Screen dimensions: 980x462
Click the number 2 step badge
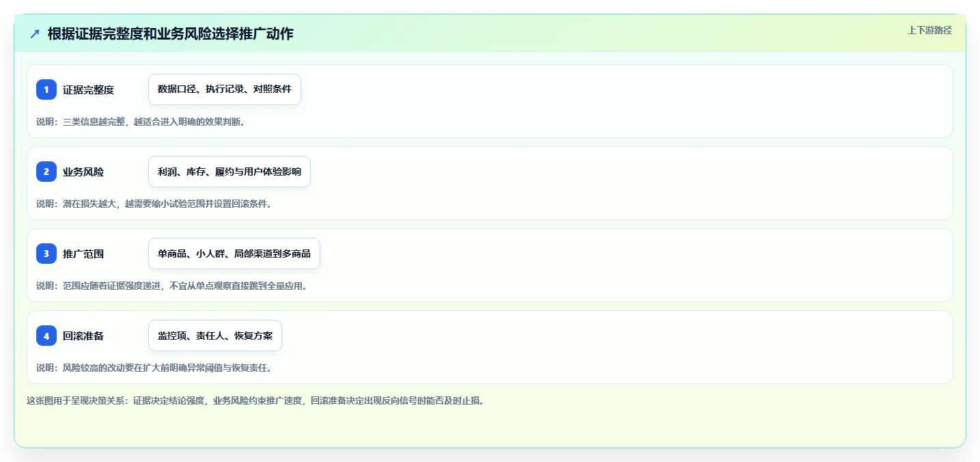[x=46, y=172]
